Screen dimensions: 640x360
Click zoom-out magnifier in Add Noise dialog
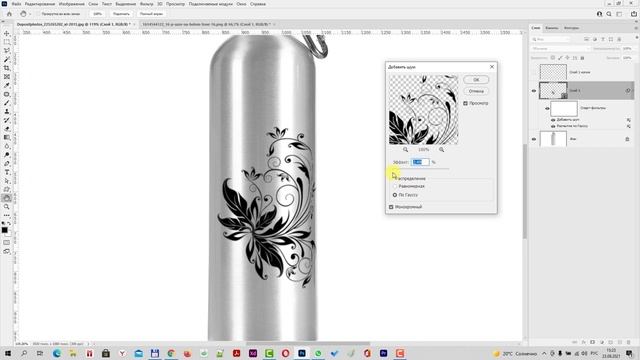tap(405, 150)
